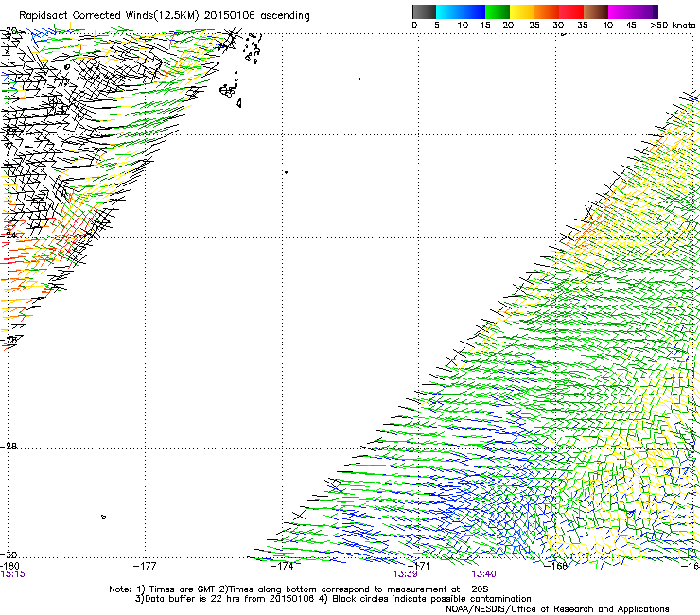Click the green 15-20 knots legend segment
Screen dimensions: 700x615
498,11
